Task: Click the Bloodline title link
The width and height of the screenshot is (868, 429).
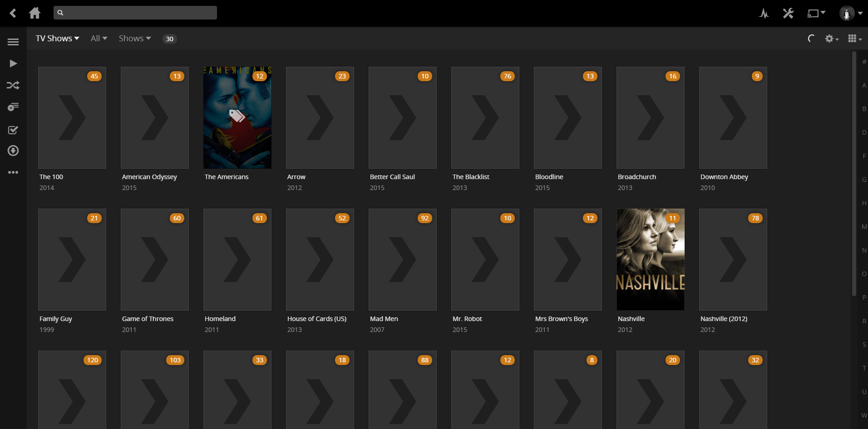Action: coord(549,177)
